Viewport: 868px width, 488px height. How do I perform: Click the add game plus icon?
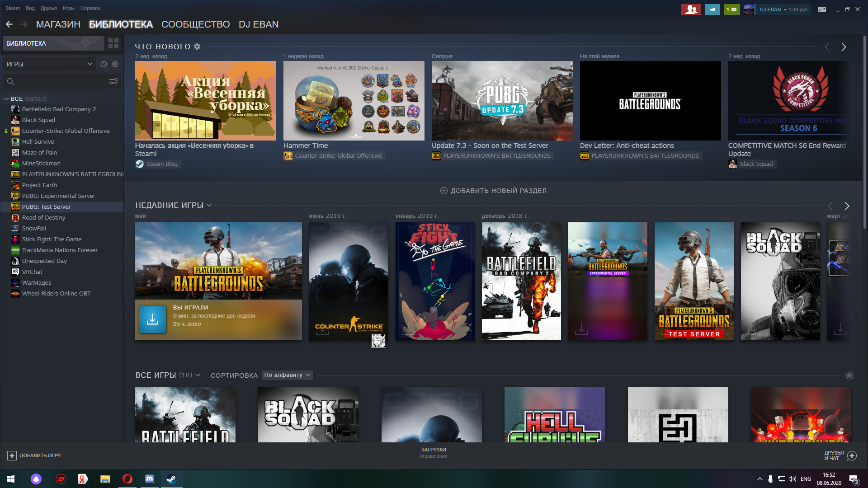(12, 455)
